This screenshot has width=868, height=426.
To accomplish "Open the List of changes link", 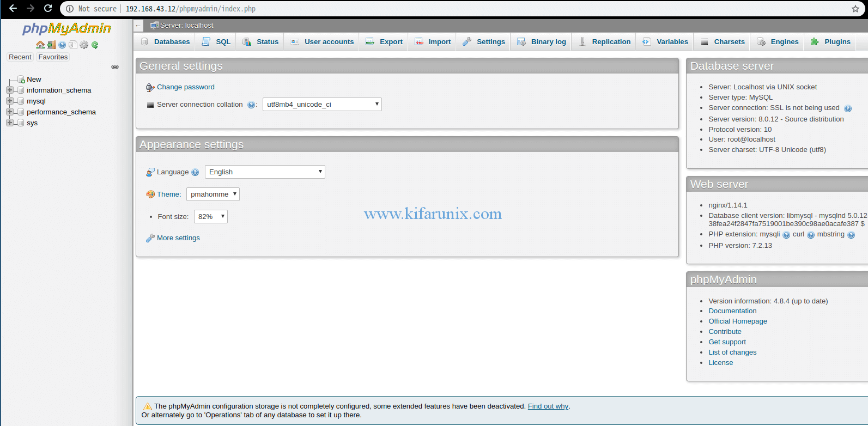I will click(x=732, y=352).
